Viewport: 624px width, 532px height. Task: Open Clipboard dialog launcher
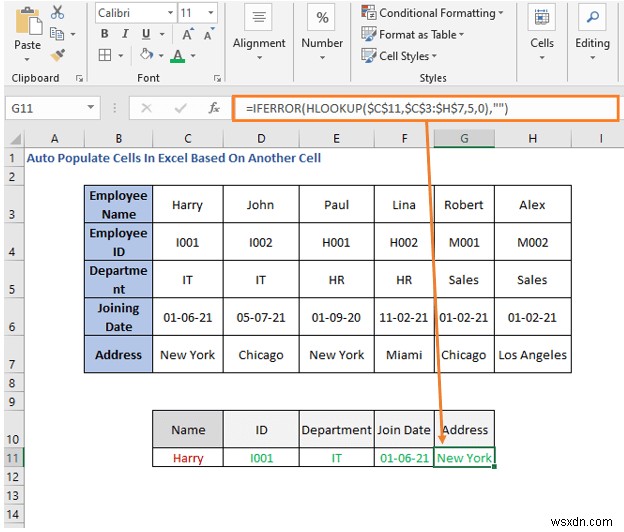coord(79,78)
